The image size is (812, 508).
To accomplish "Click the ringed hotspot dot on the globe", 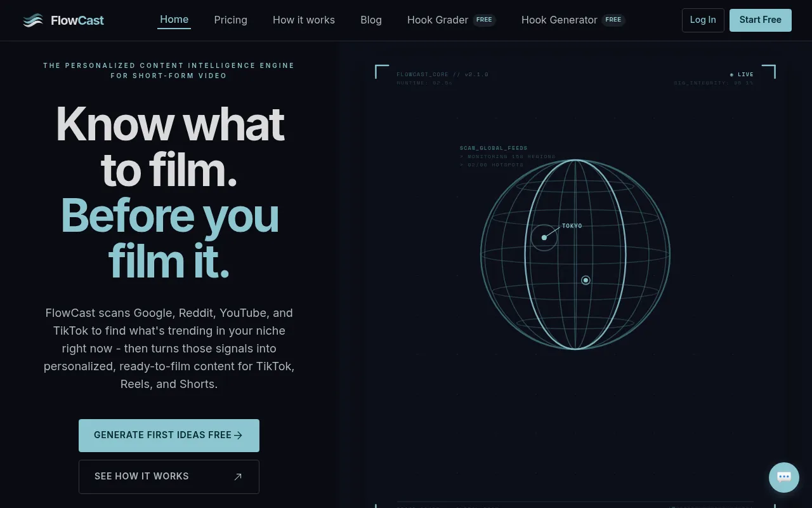I will tap(586, 280).
